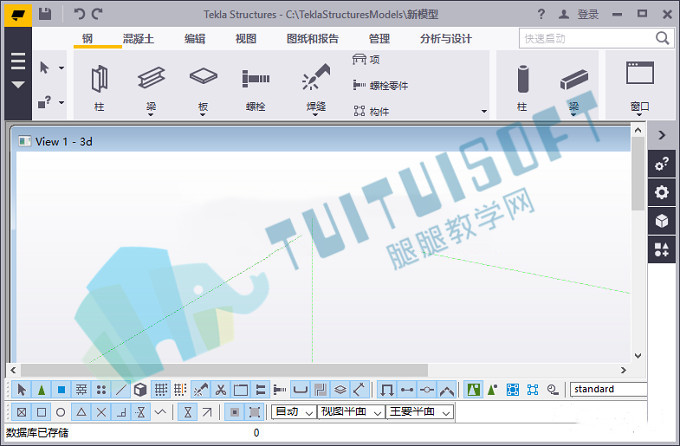Toggle the select parts blue square switch

pos(62,390)
